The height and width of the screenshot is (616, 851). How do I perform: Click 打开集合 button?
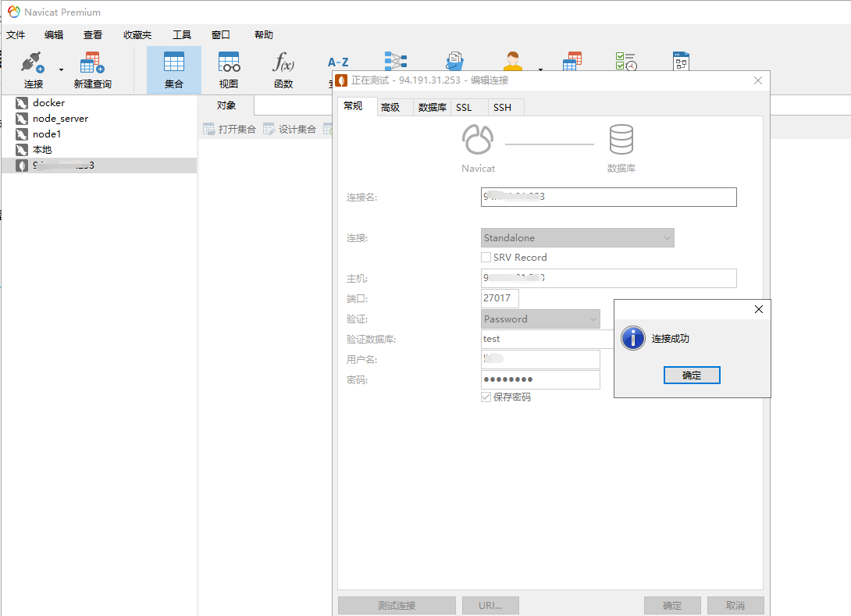coord(229,129)
